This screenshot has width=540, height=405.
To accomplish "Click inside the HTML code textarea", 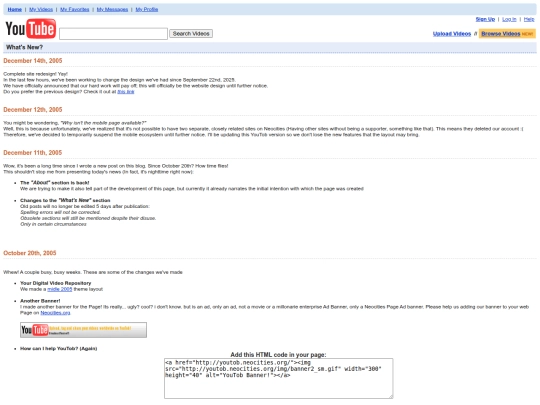I will click(x=278, y=378).
